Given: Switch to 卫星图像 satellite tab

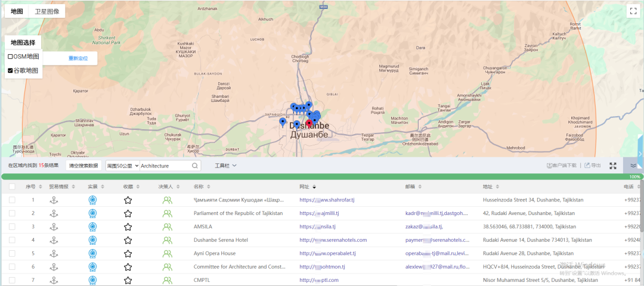Looking at the screenshot, I should [47, 11].
